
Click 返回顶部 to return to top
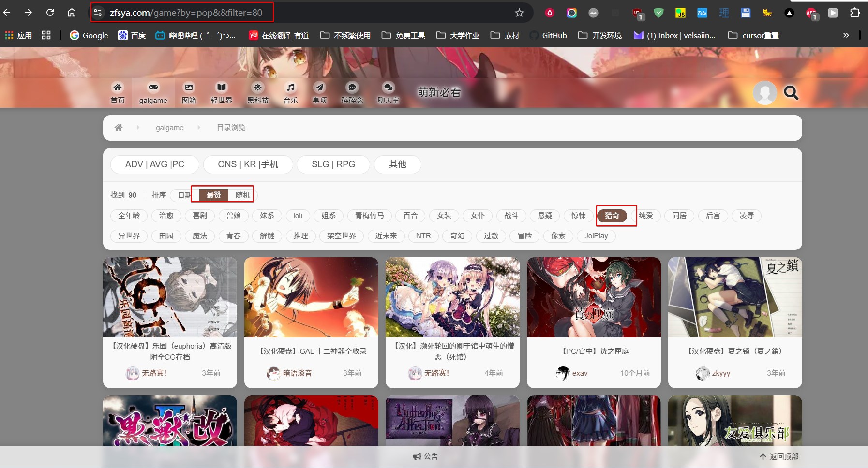[x=779, y=456]
